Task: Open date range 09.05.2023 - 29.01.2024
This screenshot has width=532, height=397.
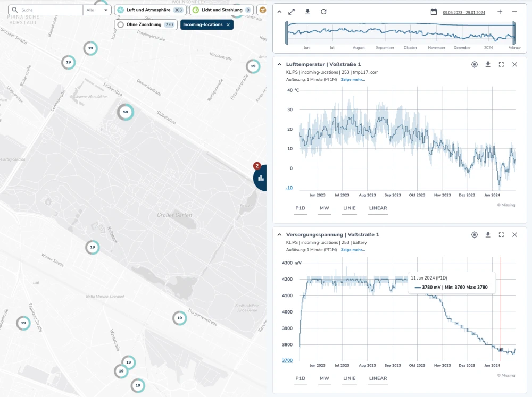Action: 464,13
